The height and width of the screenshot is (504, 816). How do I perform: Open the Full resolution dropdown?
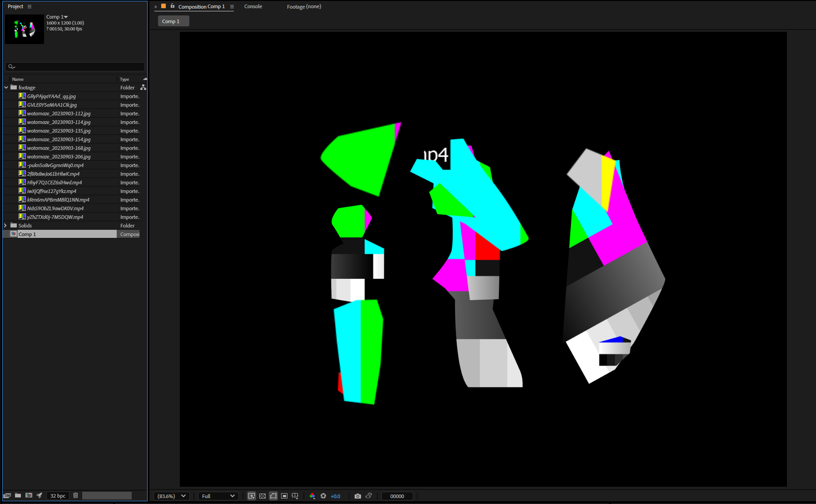218,496
